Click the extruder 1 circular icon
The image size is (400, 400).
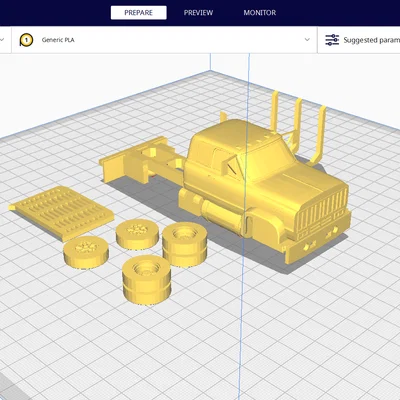(26, 40)
